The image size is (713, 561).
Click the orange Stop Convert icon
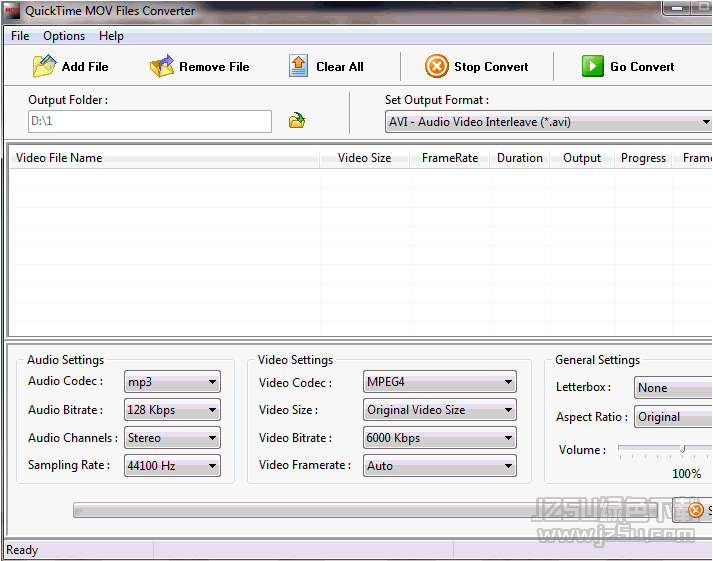tap(437, 66)
